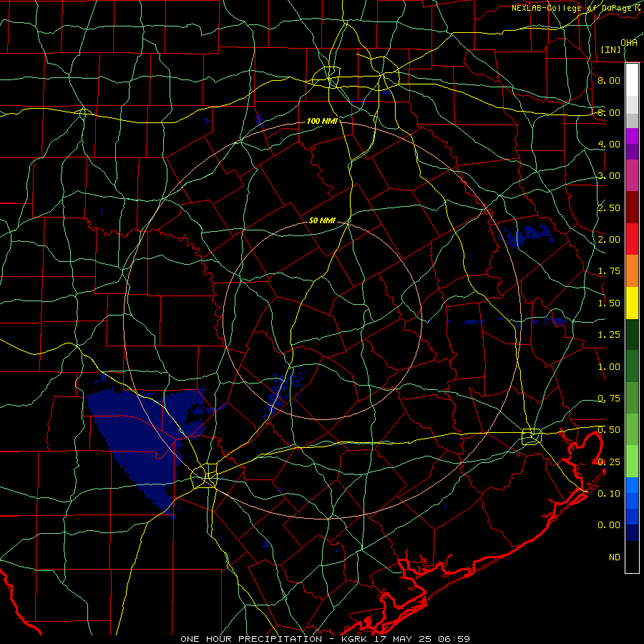Screen dimensions: 644x644
Task: Choose the pink legend color swatch
Action: tap(632, 175)
